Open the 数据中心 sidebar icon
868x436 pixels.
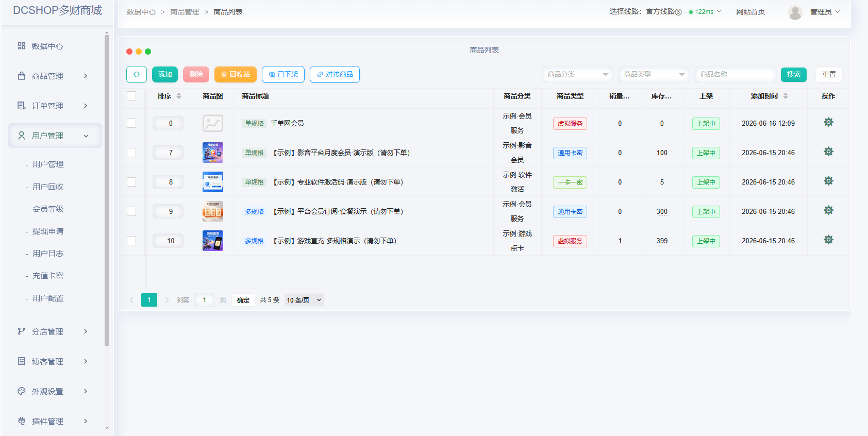(22, 46)
